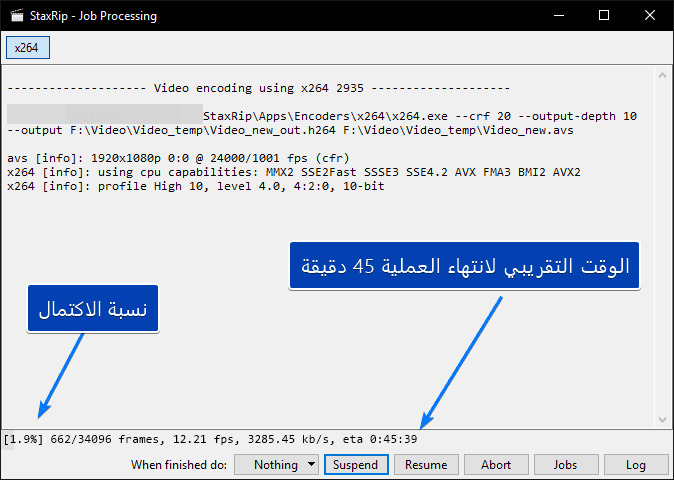
Task: Maximize the StaxRip window
Action: pyautogui.click(x=604, y=15)
